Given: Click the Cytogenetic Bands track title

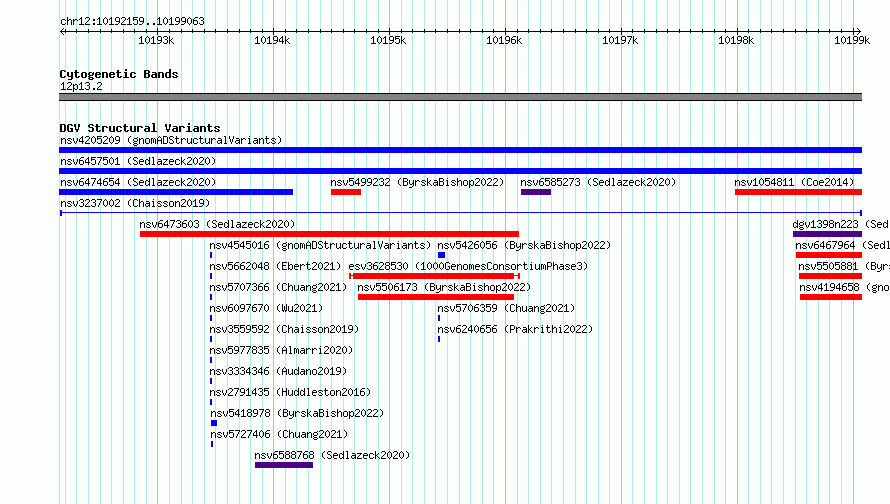Looking at the screenshot, I should coord(119,74).
